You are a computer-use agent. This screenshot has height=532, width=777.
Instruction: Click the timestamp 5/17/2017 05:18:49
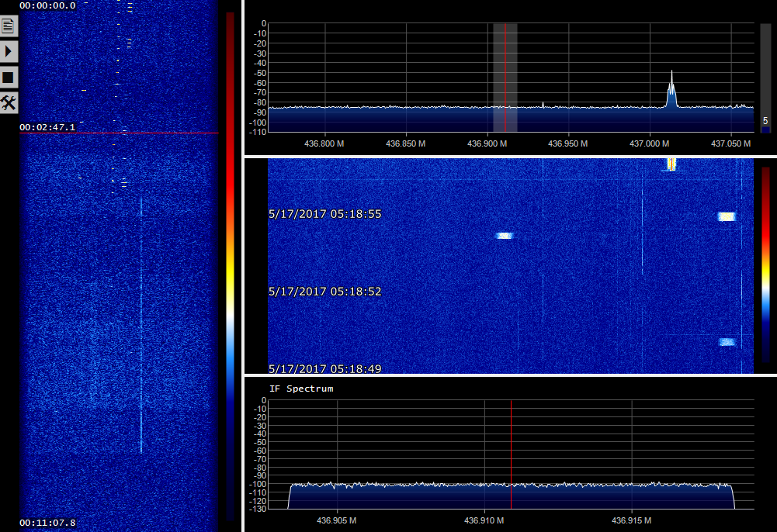coord(325,368)
